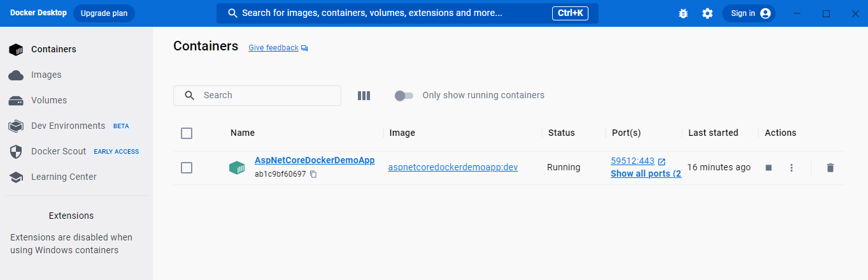Viewport: 868px width, 280px height.
Task: Click the green container icon
Action: [237, 168]
